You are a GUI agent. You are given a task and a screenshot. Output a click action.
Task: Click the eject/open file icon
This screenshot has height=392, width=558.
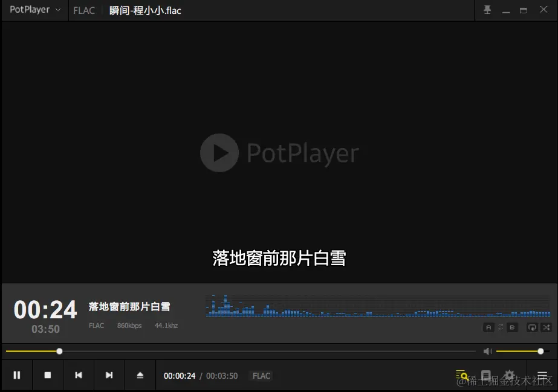140,375
